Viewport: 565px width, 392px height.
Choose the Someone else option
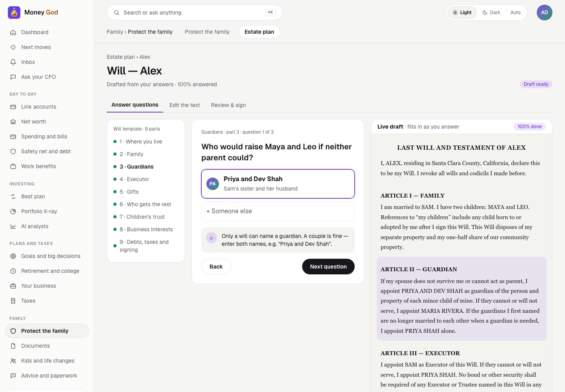point(278,211)
